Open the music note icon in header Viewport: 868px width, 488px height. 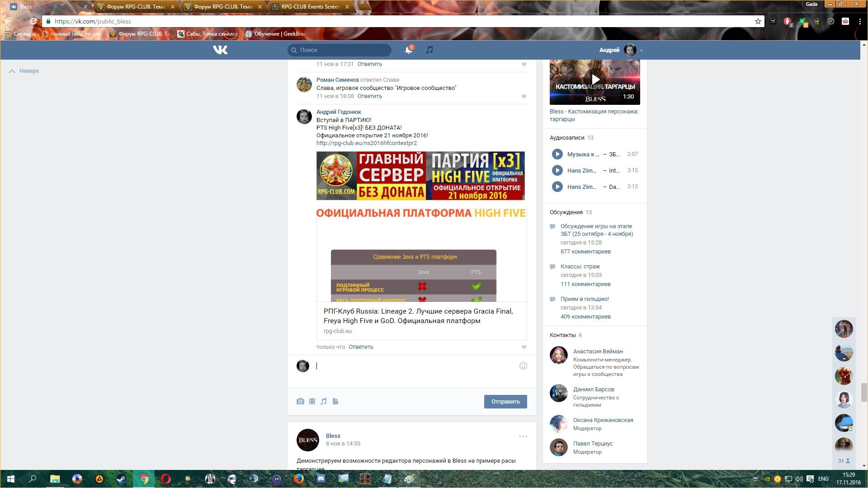click(429, 50)
